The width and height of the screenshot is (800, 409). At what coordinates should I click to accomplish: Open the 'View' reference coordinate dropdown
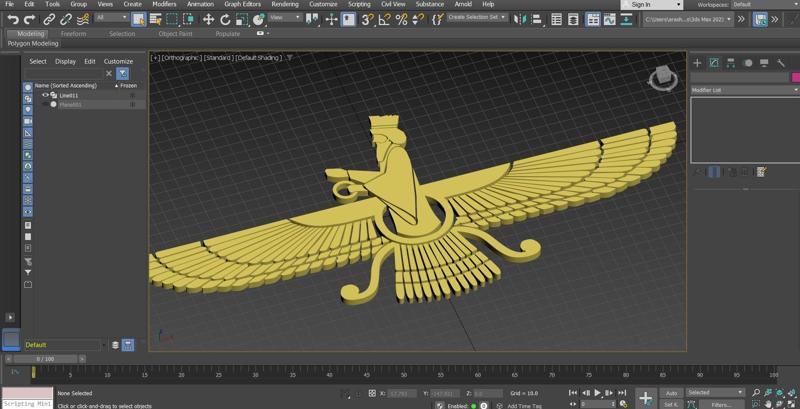[286, 17]
